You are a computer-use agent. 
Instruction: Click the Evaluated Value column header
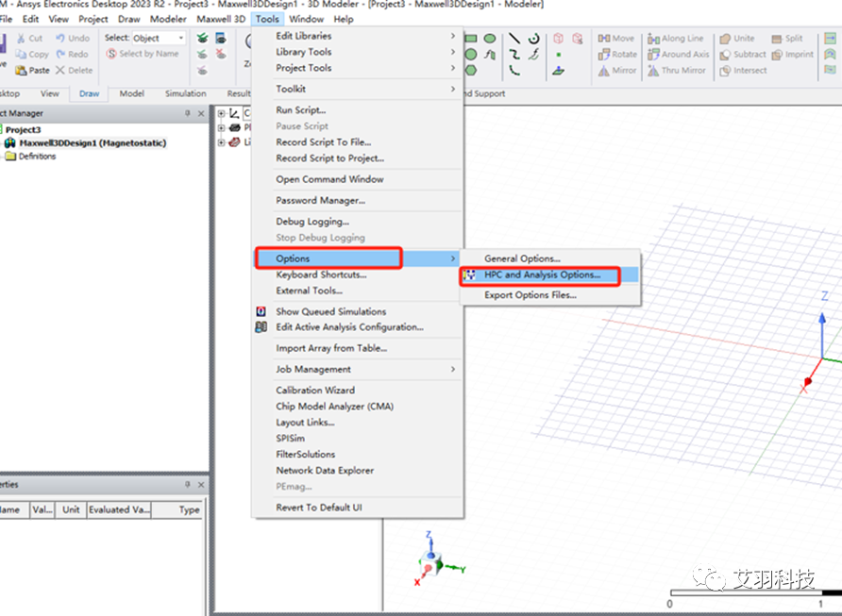pyautogui.click(x=119, y=509)
